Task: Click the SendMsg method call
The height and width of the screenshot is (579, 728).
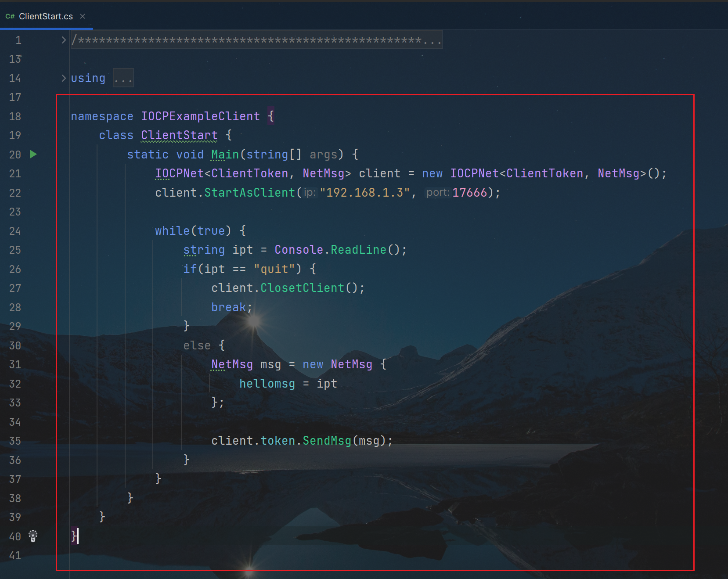Action: 327,441
